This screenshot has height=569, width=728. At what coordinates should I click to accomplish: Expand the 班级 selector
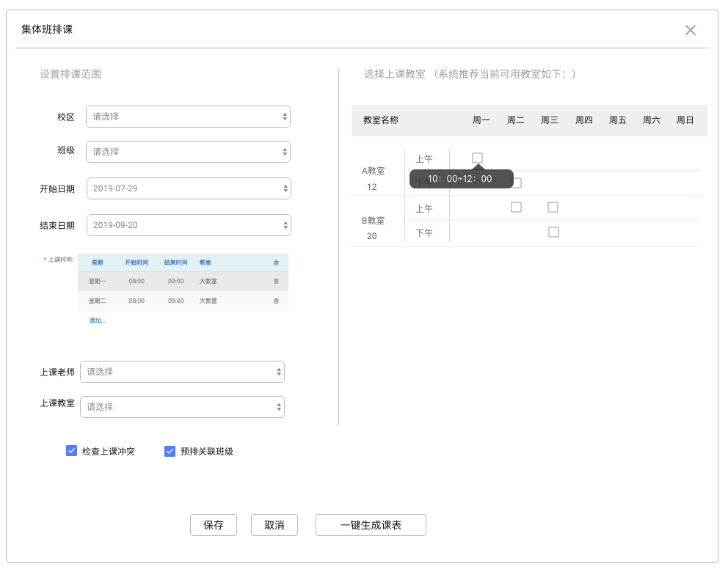tap(188, 152)
